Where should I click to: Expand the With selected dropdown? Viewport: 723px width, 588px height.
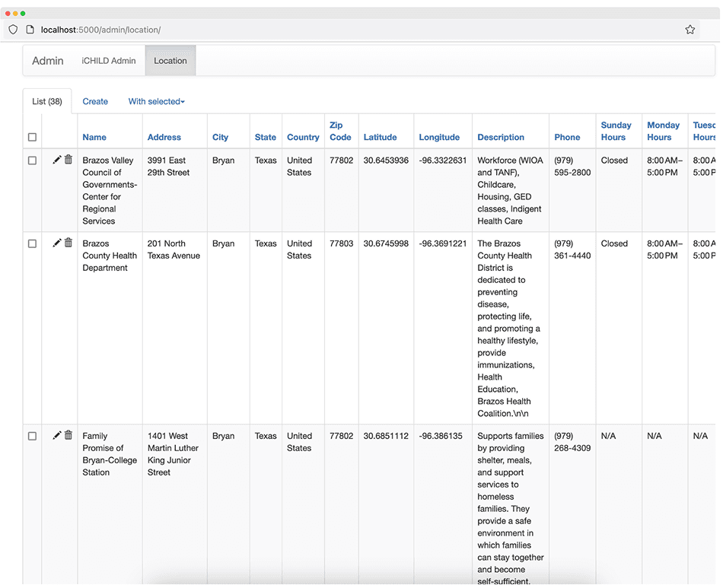(156, 101)
